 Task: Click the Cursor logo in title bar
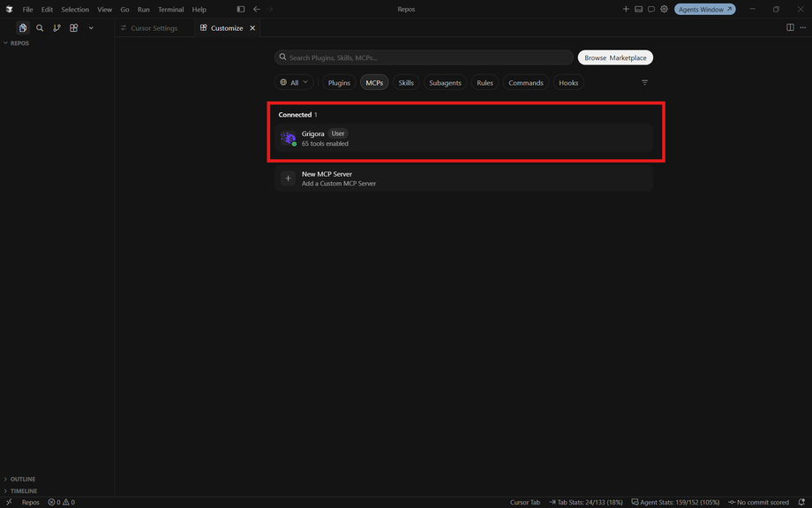pos(10,10)
